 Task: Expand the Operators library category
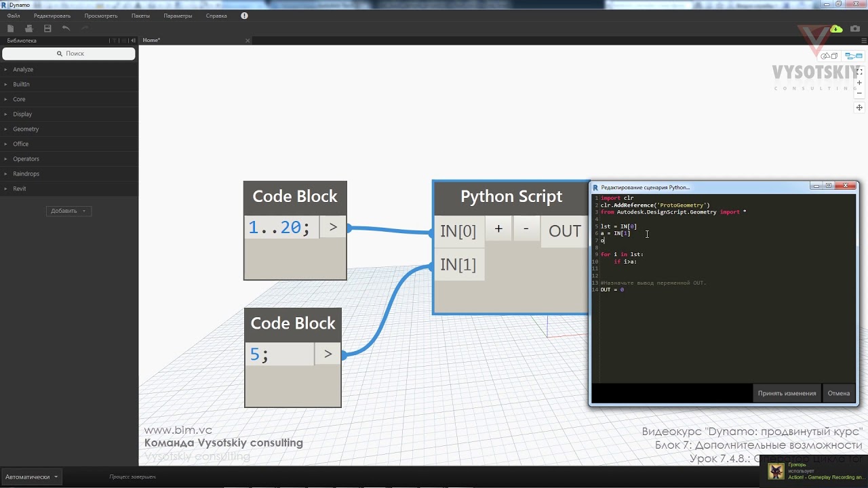(69, 159)
